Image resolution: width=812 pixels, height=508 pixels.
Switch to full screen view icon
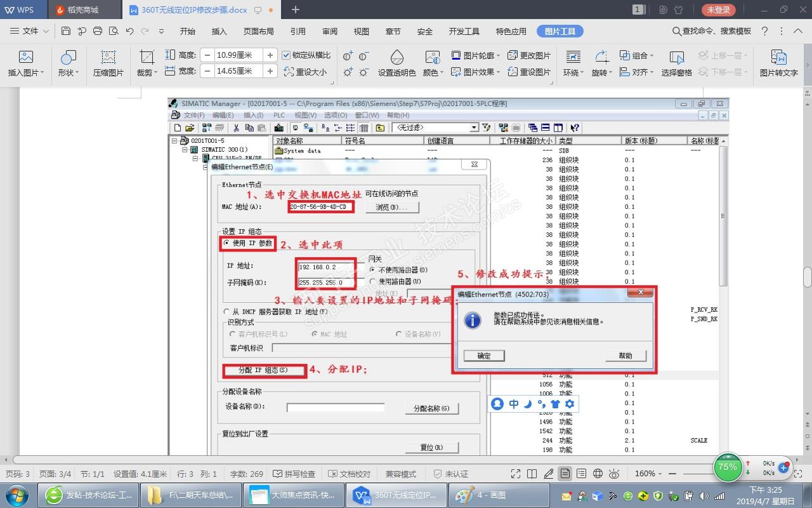(x=516, y=474)
